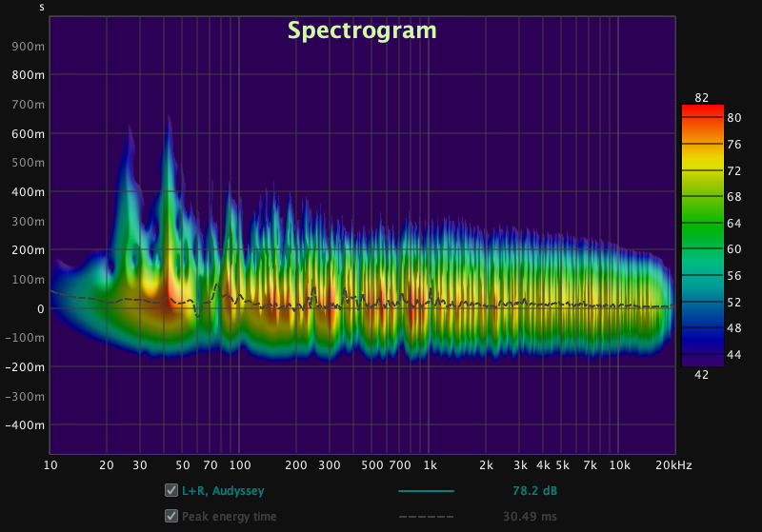Click the L+R, Audyssey legend label
The width and height of the screenshot is (762, 532).
pyautogui.click(x=223, y=491)
